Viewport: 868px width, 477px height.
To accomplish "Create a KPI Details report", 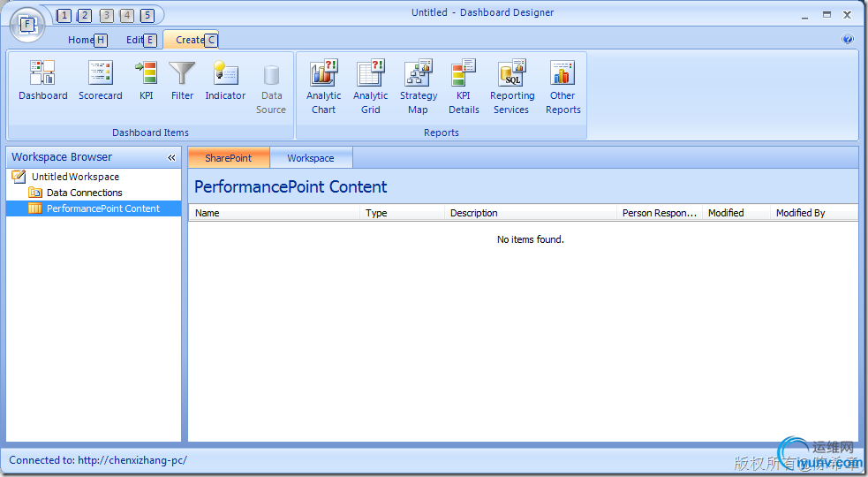I will coord(464,87).
